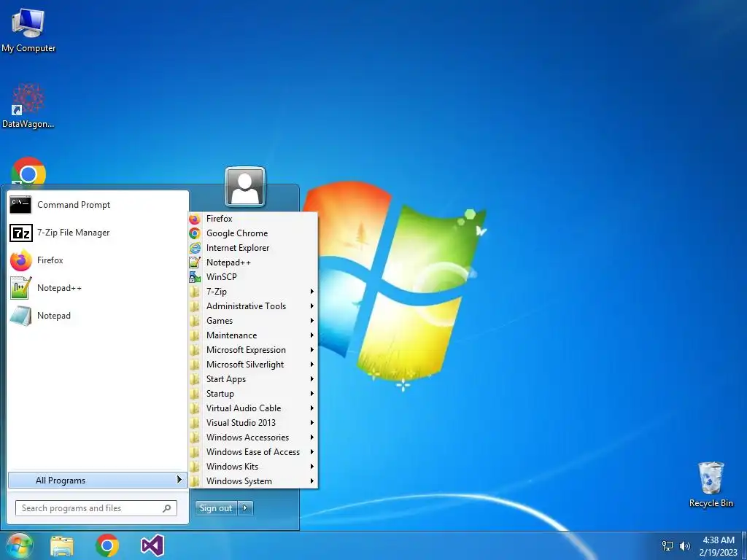Open the Windows Ease of Access entry
The image size is (747, 560).
253,452
